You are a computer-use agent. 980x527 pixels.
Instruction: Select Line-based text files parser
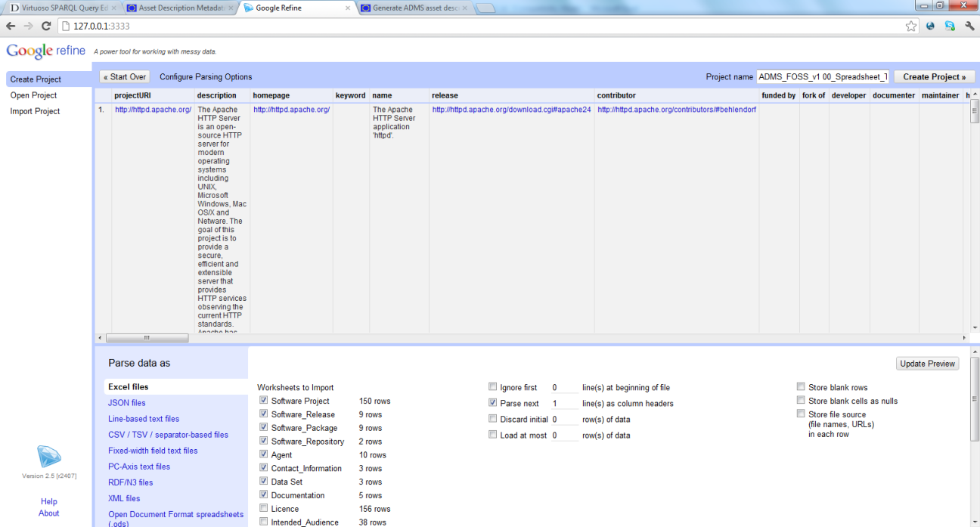coord(144,419)
